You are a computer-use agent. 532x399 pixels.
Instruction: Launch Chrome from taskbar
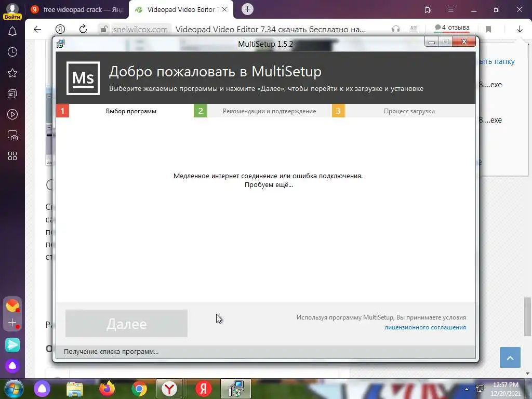(139, 389)
